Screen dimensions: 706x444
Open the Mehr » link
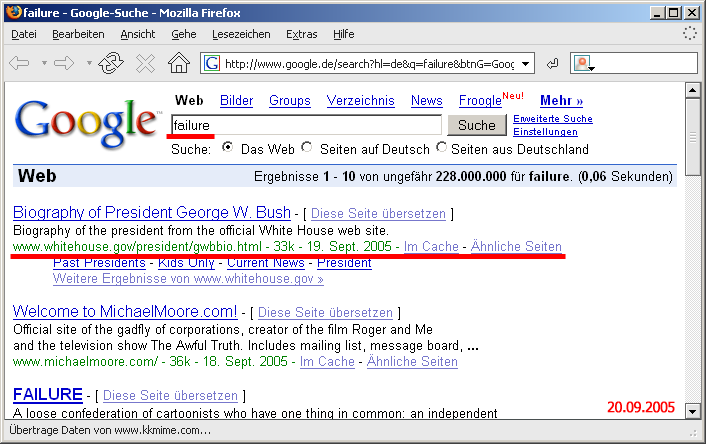click(x=561, y=100)
